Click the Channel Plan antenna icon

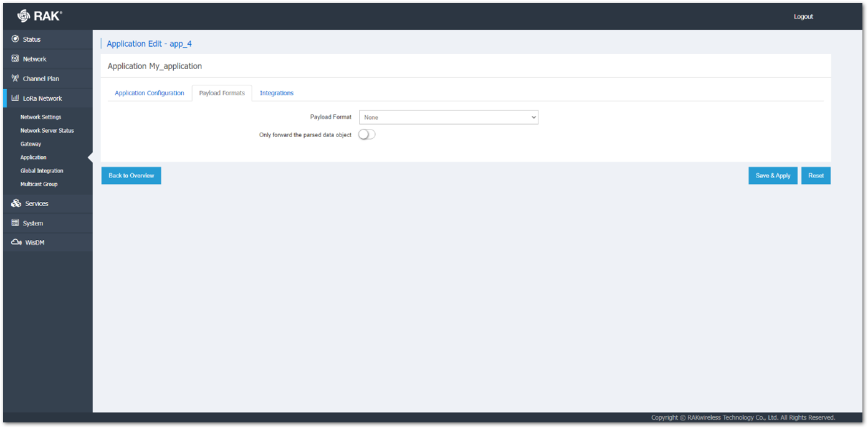tap(15, 78)
